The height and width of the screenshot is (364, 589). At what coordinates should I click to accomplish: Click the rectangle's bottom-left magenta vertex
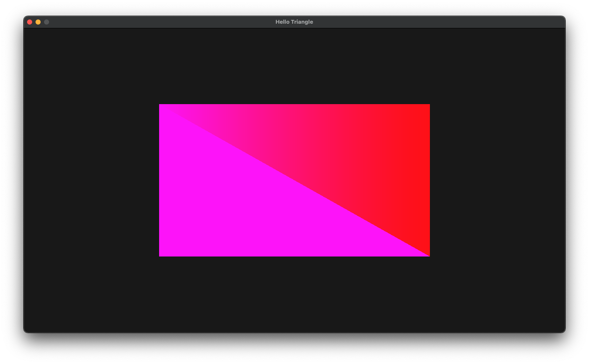pos(160,255)
